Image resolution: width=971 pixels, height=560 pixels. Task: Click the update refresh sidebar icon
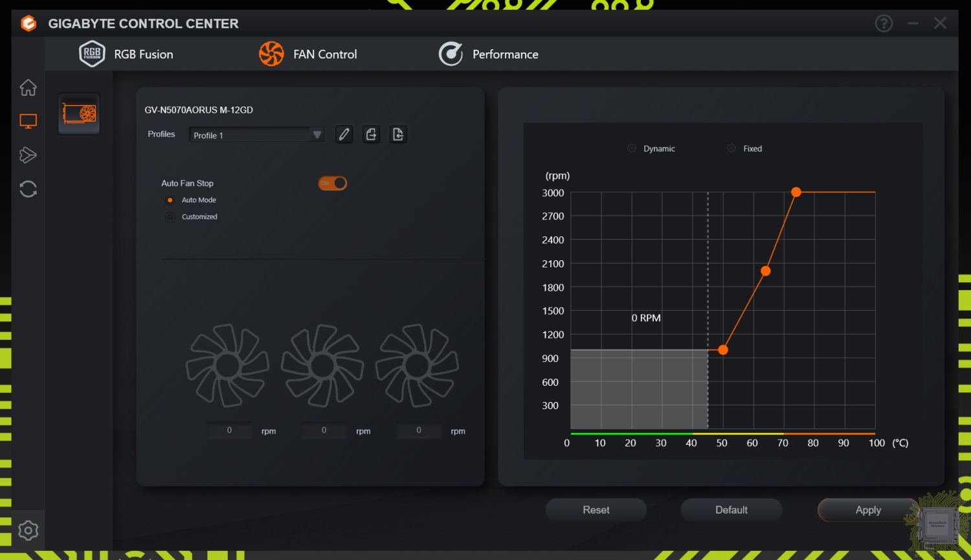point(28,189)
